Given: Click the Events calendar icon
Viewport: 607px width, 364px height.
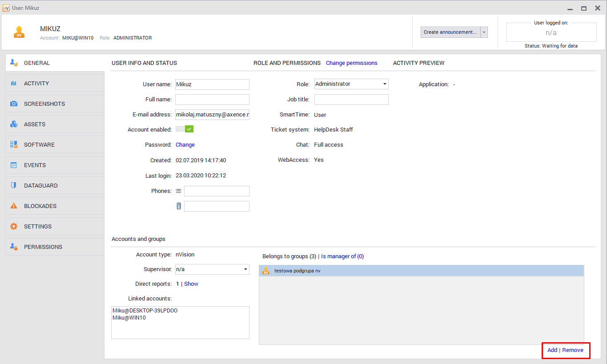Looking at the screenshot, I should tap(14, 165).
